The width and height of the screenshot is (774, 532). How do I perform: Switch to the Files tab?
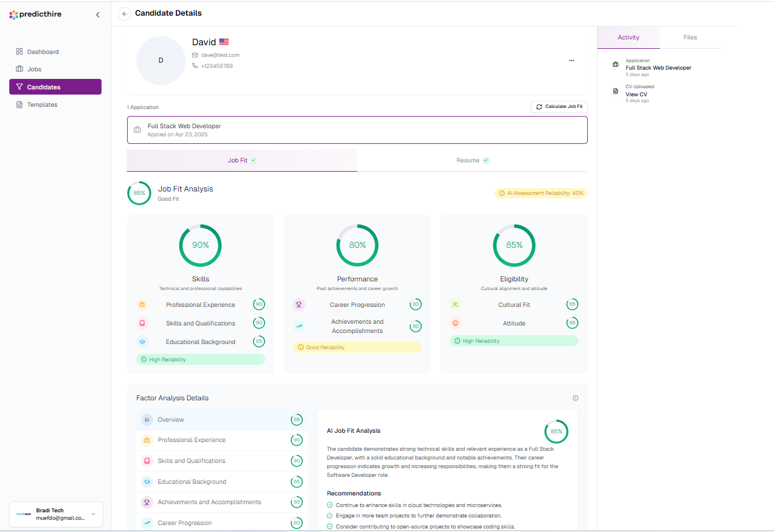coord(690,37)
